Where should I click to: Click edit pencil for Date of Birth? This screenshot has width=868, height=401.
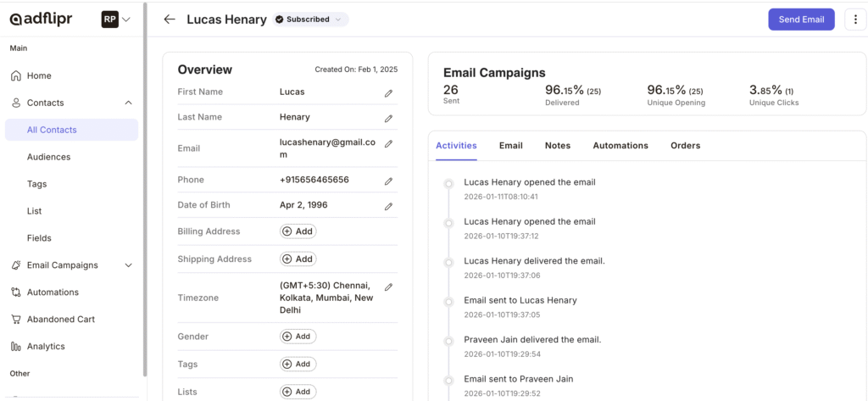click(388, 206)
